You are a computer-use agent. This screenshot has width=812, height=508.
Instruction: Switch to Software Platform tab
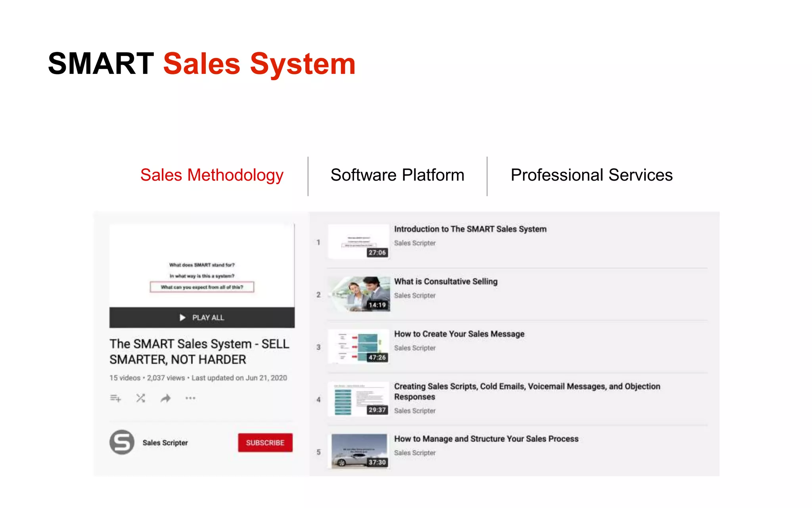coord(397,175)
